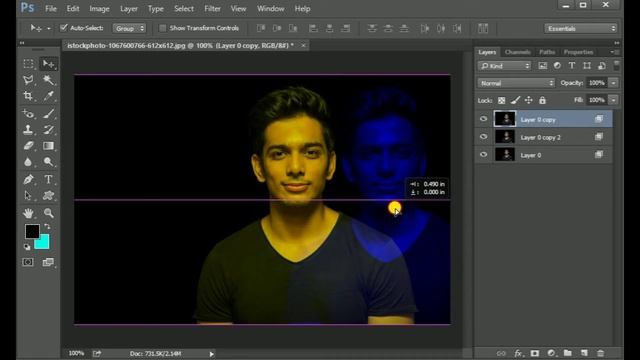Switch to the Paths tab

click(547, 52)
